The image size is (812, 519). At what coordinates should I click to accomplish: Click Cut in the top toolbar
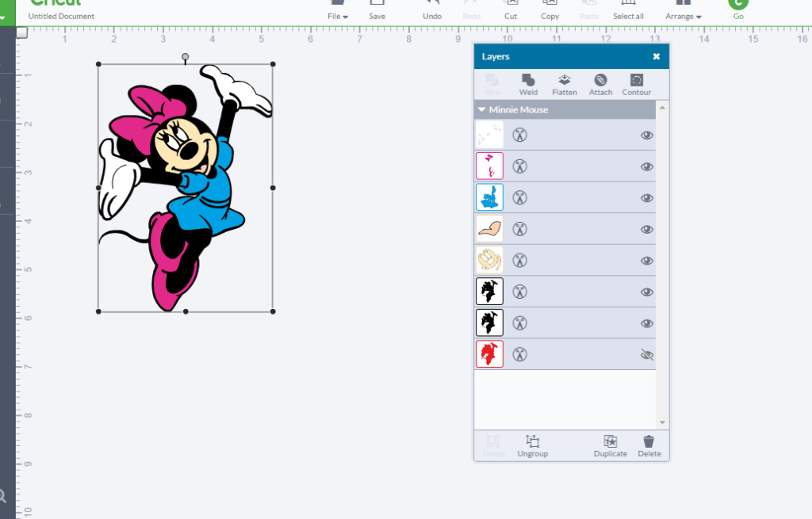tap(511, 11)
